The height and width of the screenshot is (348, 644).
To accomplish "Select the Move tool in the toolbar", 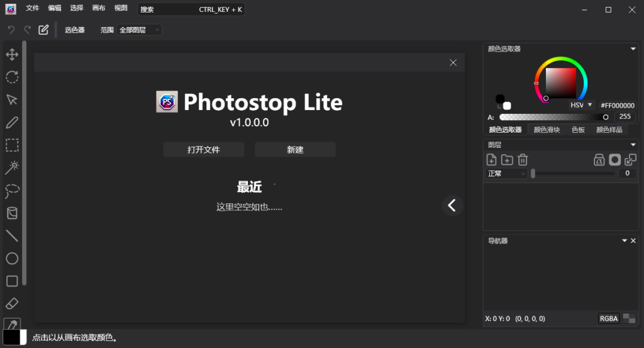I will [12, 54].
